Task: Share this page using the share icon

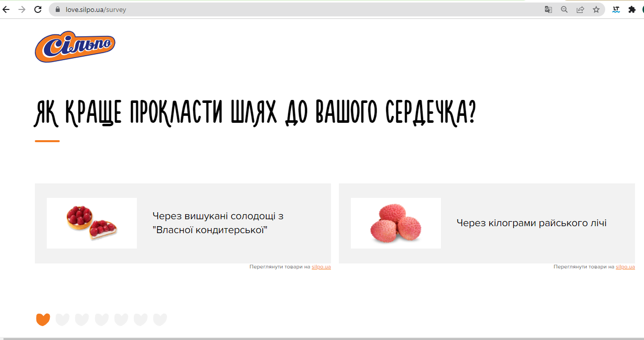Action: pyautogui.click(x=580, y=9)
